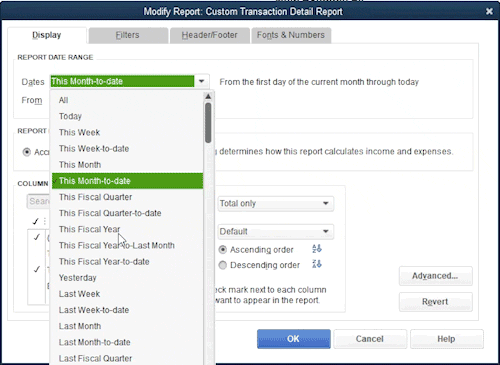Select Last Week date range
The height and width of the screenshot is (365, 500).
click(127, 294)
